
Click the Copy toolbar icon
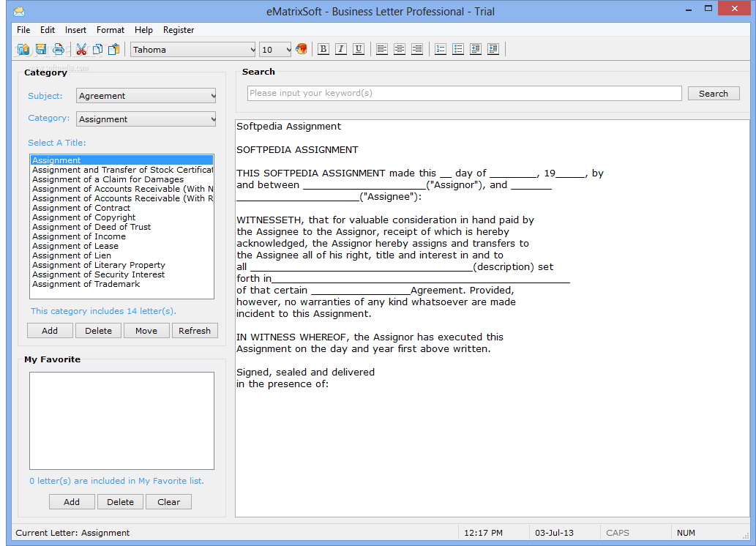[x=98, y=49]
